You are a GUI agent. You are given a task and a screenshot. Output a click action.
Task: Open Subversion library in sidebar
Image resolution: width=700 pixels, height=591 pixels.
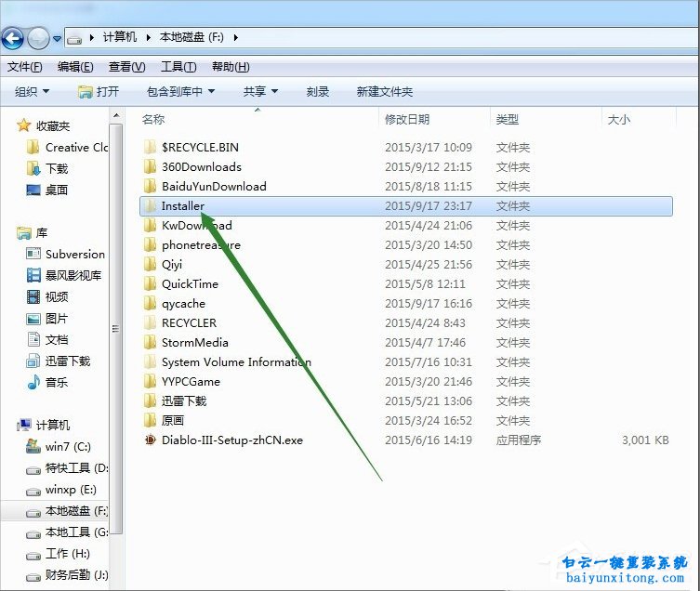(x=66, y=255)
